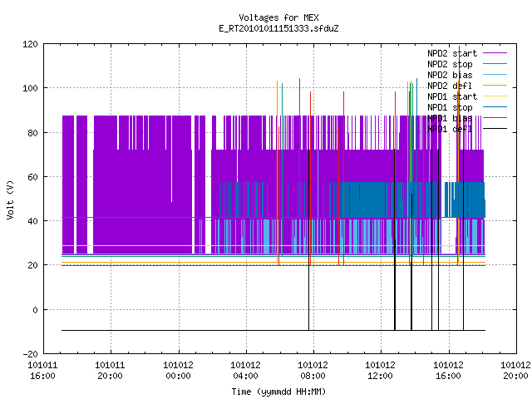
Task: Click the x-axis label 101012 20:00
Action: tap(515, 371)
